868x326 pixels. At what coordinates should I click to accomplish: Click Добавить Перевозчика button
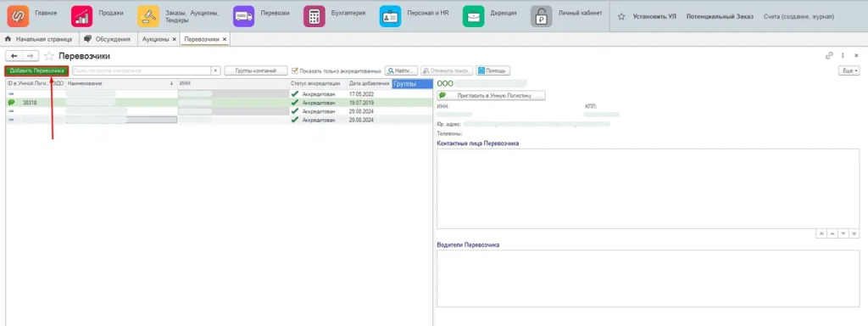(x=37, y=71)
